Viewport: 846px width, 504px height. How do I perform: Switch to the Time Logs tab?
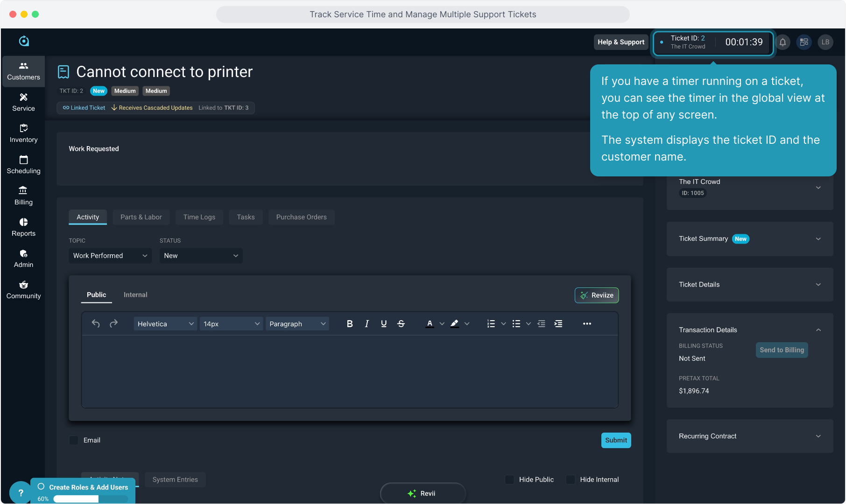pos(199,217)
